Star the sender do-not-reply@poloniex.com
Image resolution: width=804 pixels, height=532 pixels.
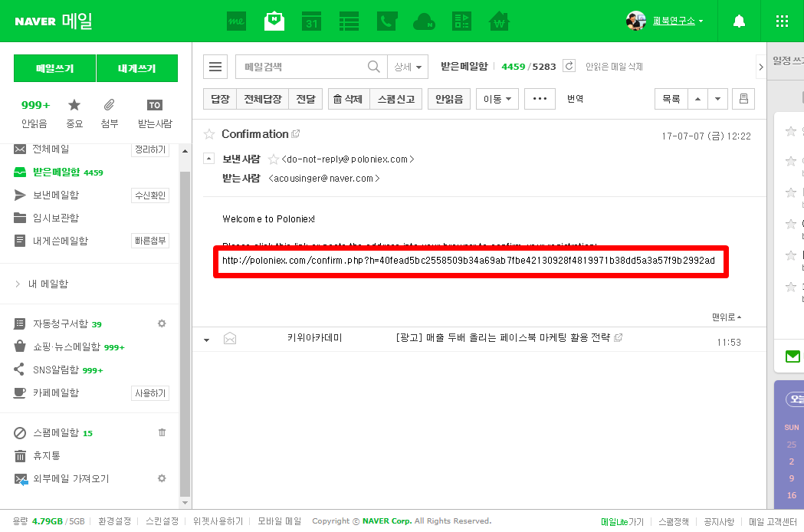pyautogui.click(x=274, y=159)
